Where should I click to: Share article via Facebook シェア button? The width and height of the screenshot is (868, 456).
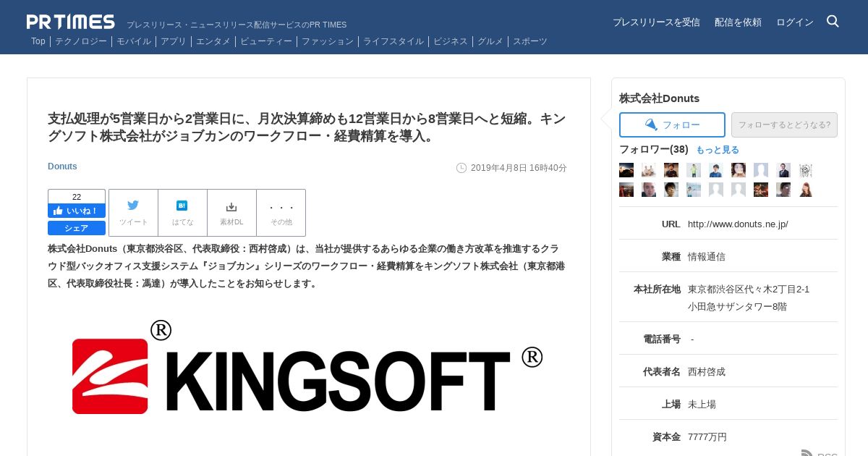[x=77, y=228]
